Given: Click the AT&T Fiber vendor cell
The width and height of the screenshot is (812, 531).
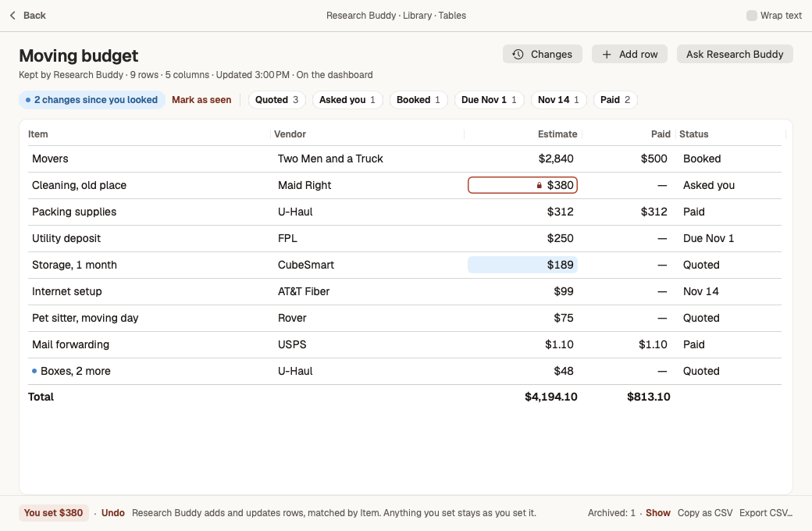Looking at the screenshot, I should 304,291.
